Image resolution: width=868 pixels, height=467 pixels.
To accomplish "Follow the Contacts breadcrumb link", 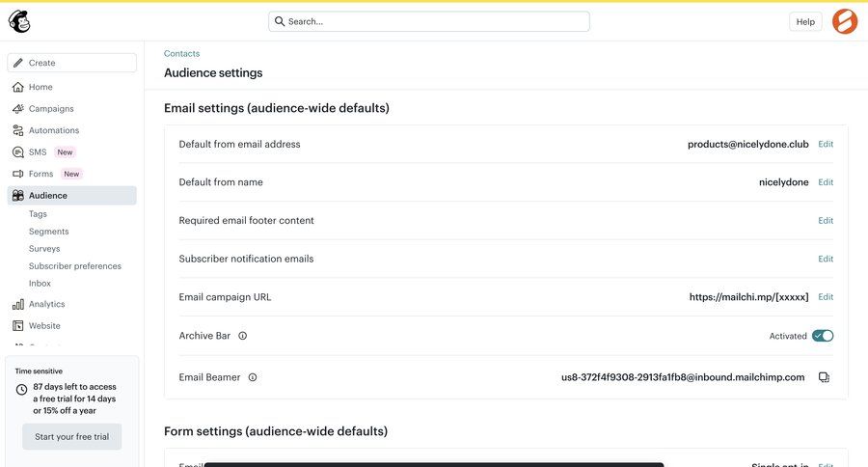I will 181,54.
